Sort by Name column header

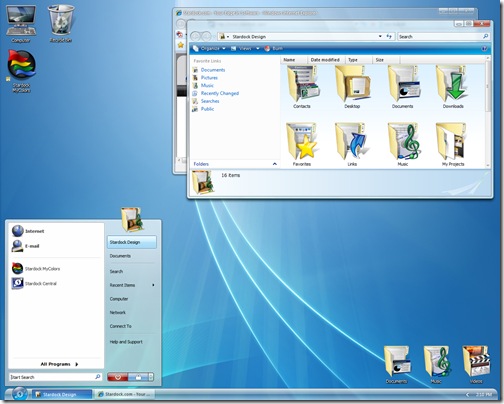[294, 60]
